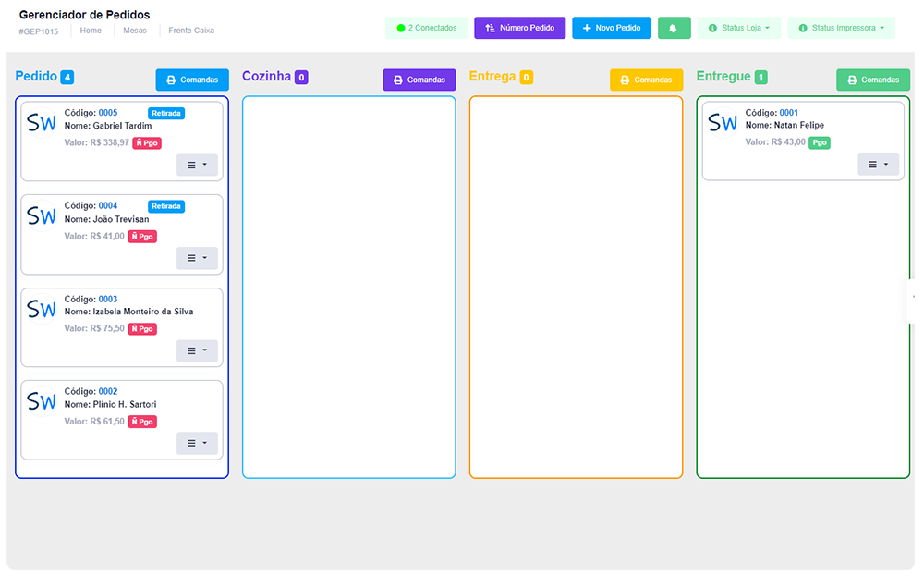Click the Retirada badge on order 0004
The height and width of the screenshot is (577, 924).
tap(166, 206)
